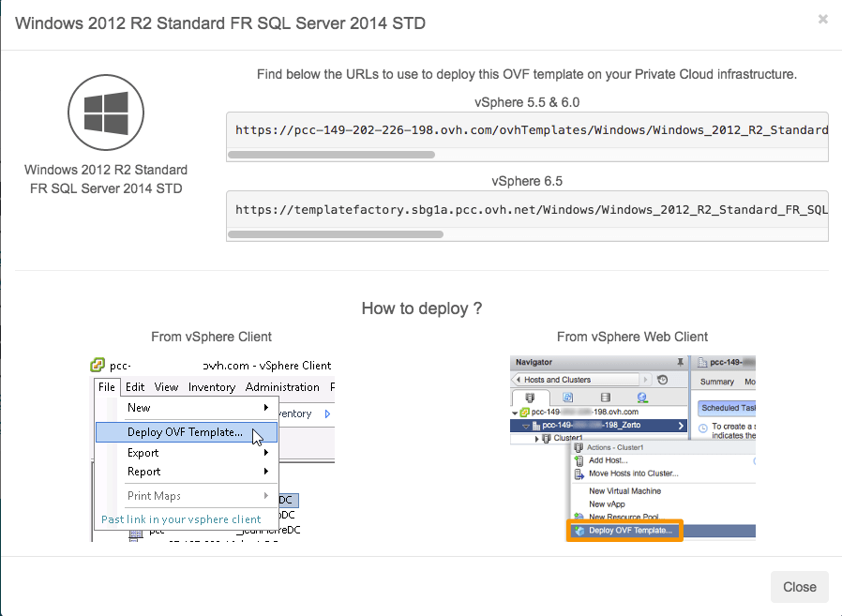Screen dimensions: 842x616
Task: Click the VMs and Templates icon in Navigator
Action: tap(568, 396)
